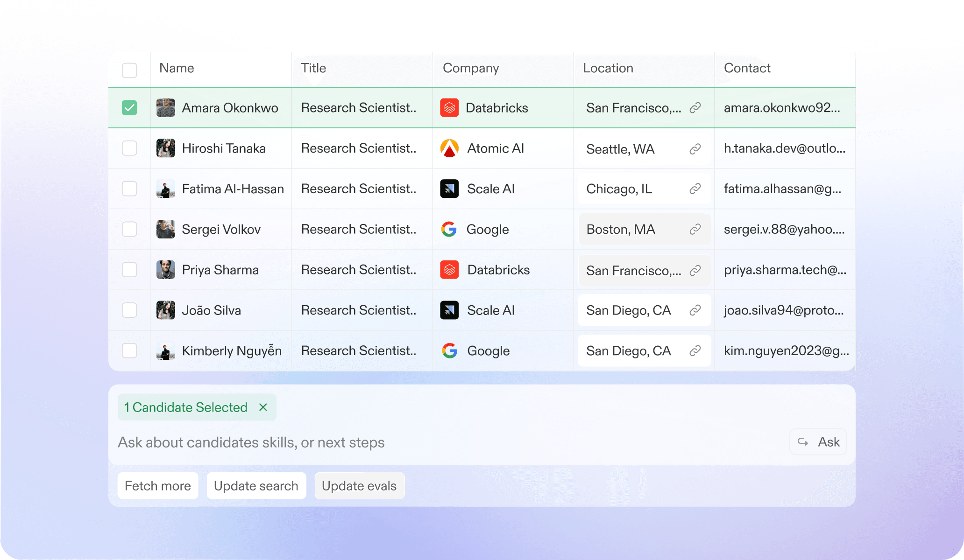
Task: Click the Scale AI logo in João Silva's row
Action: click(x=449, y=310)
